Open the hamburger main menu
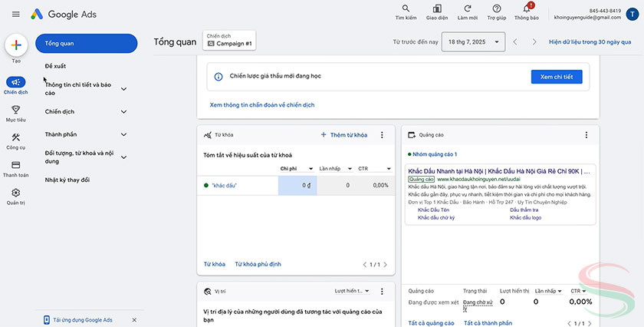 click(16, 15)
